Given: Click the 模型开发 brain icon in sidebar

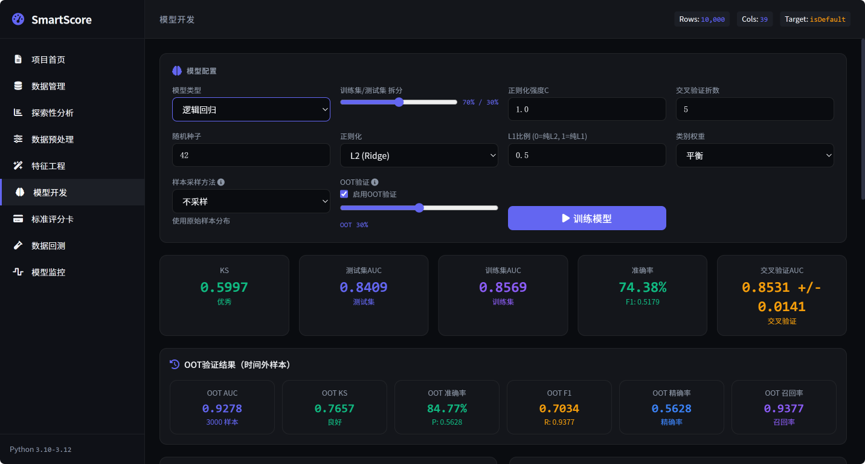Looking at the screenshot, I should pos(20,192).
